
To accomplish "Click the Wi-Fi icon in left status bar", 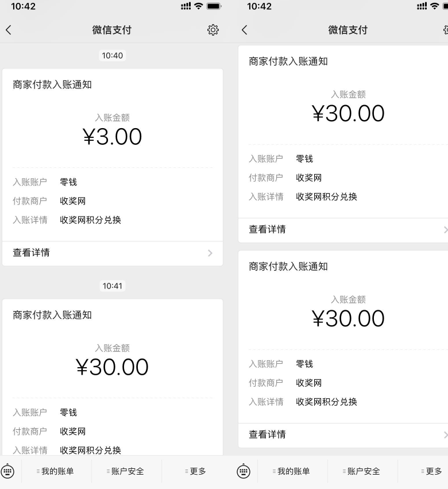I will [199, 7].
